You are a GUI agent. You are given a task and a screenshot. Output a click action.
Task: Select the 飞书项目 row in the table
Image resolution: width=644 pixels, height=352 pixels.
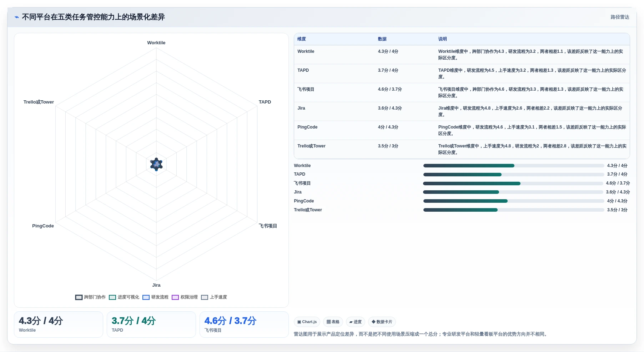coord(462,92)
